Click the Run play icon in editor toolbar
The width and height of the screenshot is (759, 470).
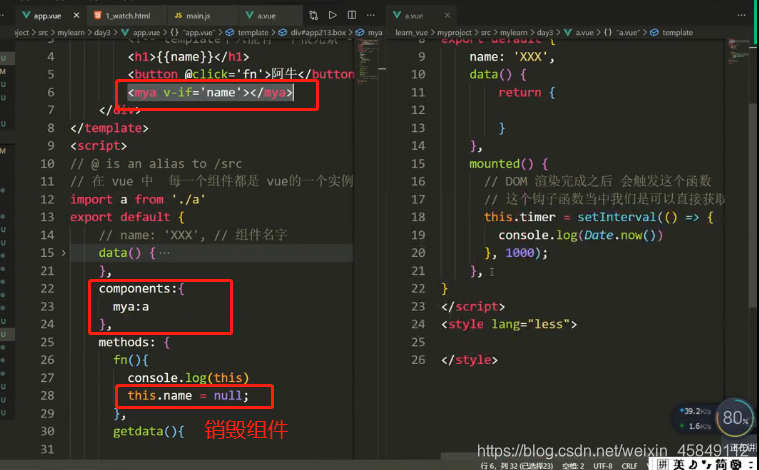pyautogui.click(x=333, y=15)
